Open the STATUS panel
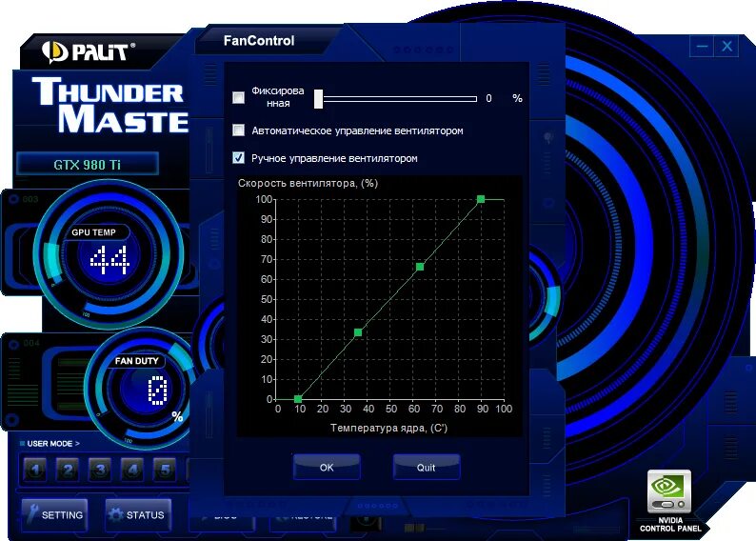 pyautogui.click(x=138, y=514)
